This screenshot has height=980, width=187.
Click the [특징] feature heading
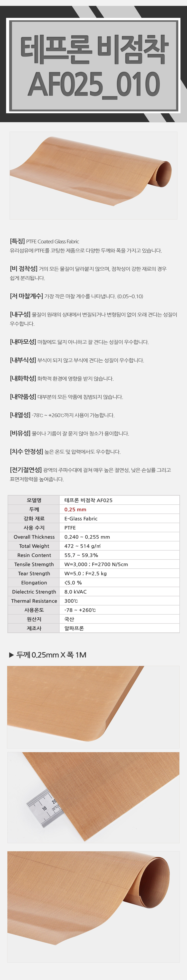[x=17, y=241]
